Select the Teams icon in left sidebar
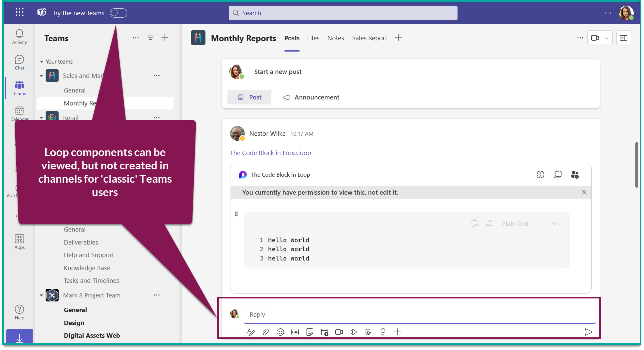 point(19,87)
